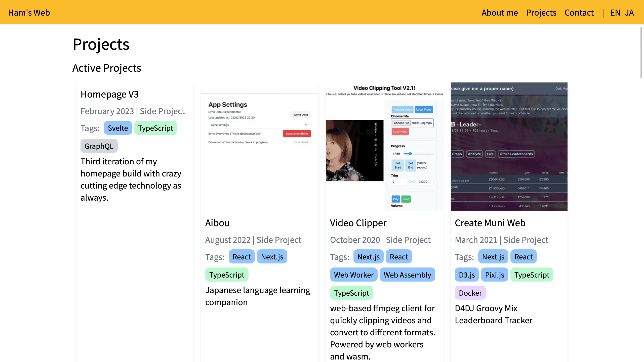This screenshot has height=362, width=644.
Task: Select the 'Active Projects' heading
Action: click(107, 68)
